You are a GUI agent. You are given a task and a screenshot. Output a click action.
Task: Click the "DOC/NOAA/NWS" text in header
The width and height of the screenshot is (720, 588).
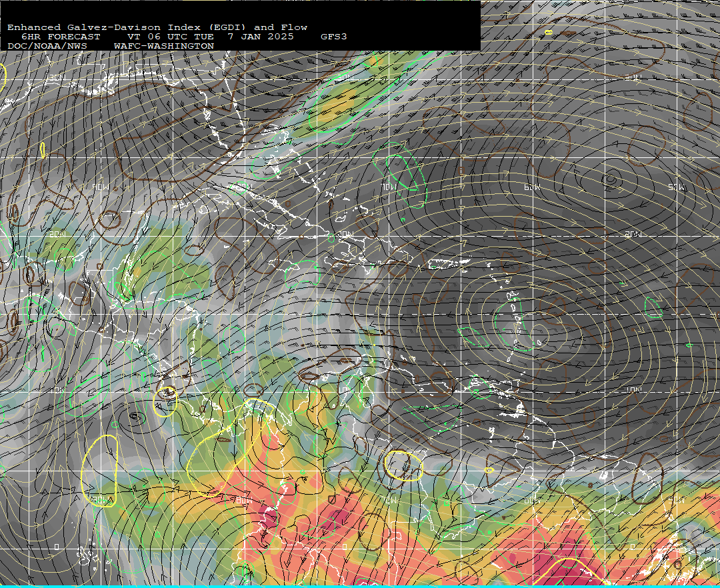pos(47,47)
